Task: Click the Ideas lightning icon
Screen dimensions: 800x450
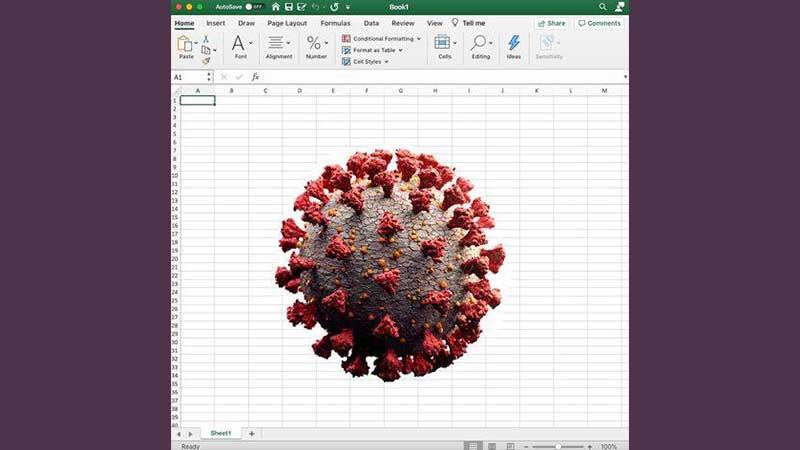Action: pyautogui.click(x=514, y=43)
